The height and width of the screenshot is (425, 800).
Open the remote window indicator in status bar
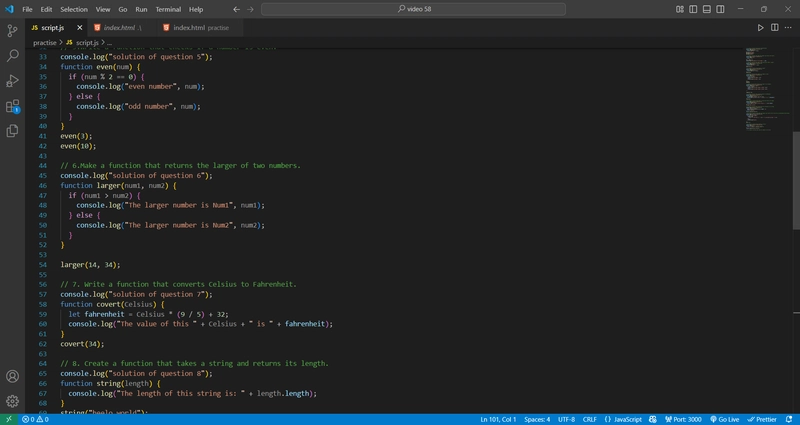[x=9, y=419]
